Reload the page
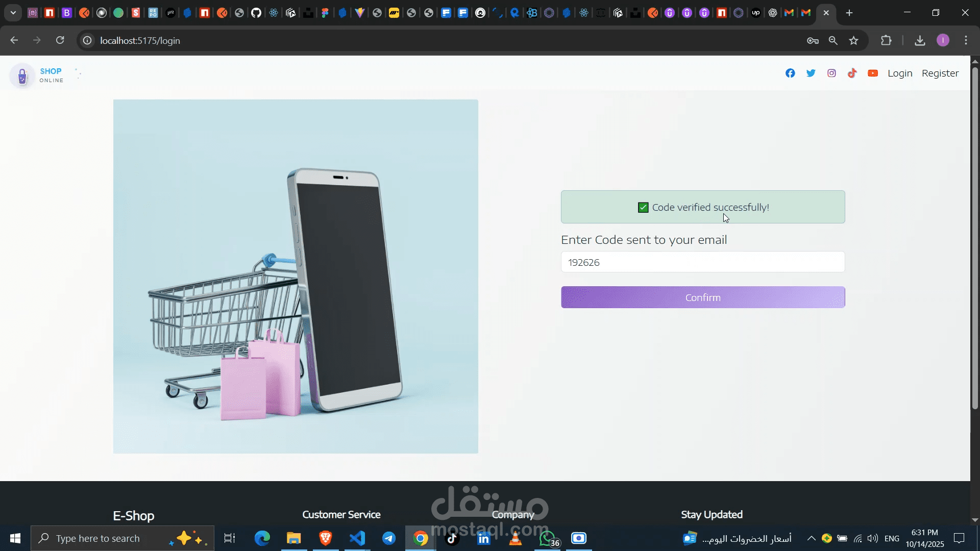The height and width of the screenshot is (551, 980). 60,40
